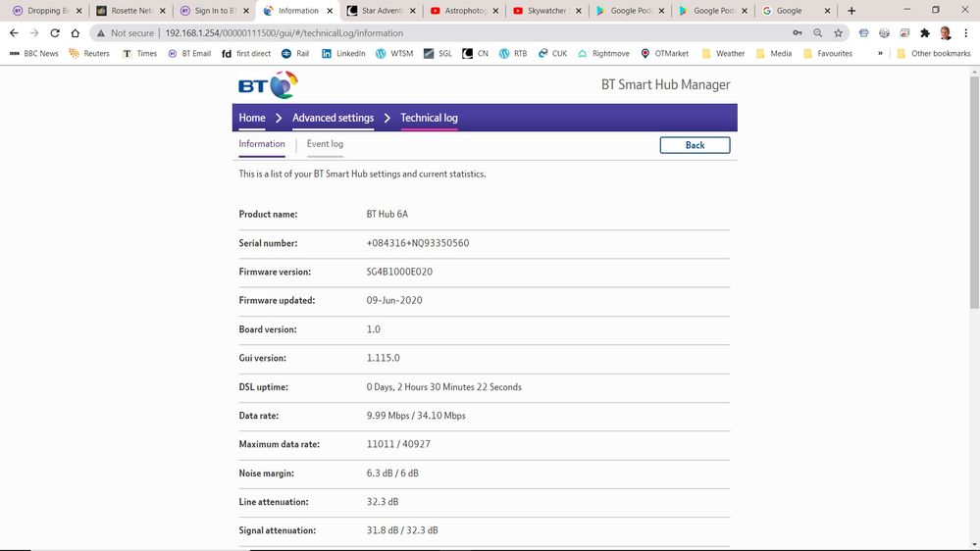Viewport: 980px width, 551px height.
Task: Reload the page with the refresh icon
Action: pos(55,32)
